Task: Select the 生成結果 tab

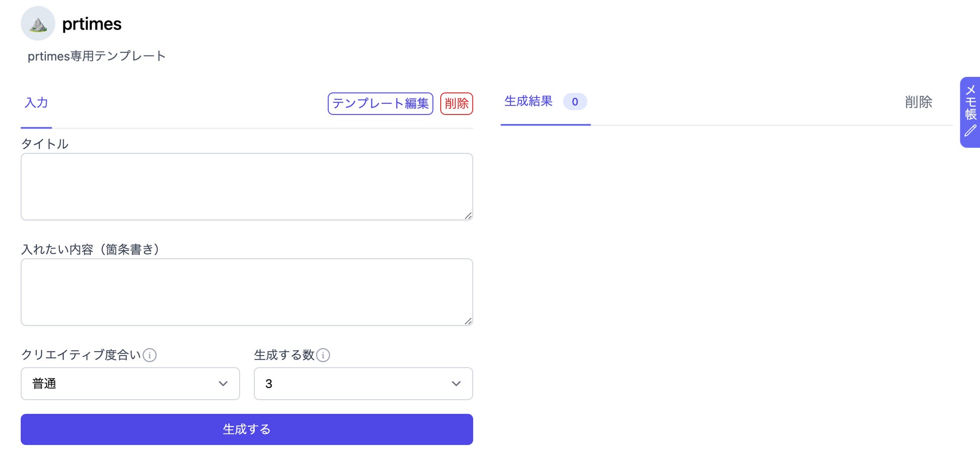Action: tap(528, 101)
